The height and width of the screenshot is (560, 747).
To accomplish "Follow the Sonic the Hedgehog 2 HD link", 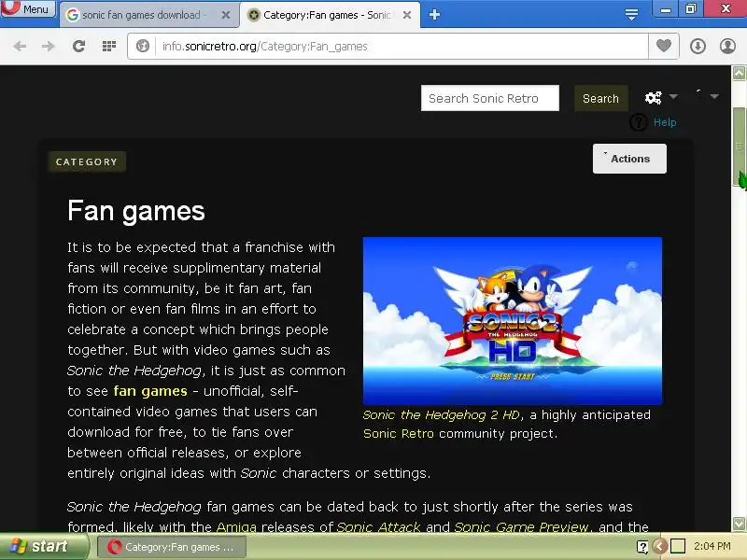I will tap(441, 414).
